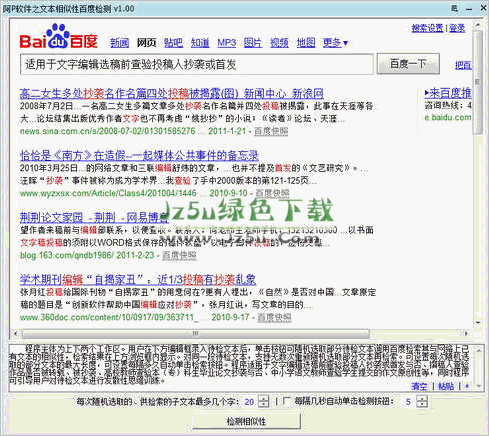Open 荆荆论文家园 网易博客 result
Image resolution: width=489 pixels, height=436 pixels.
94,218
